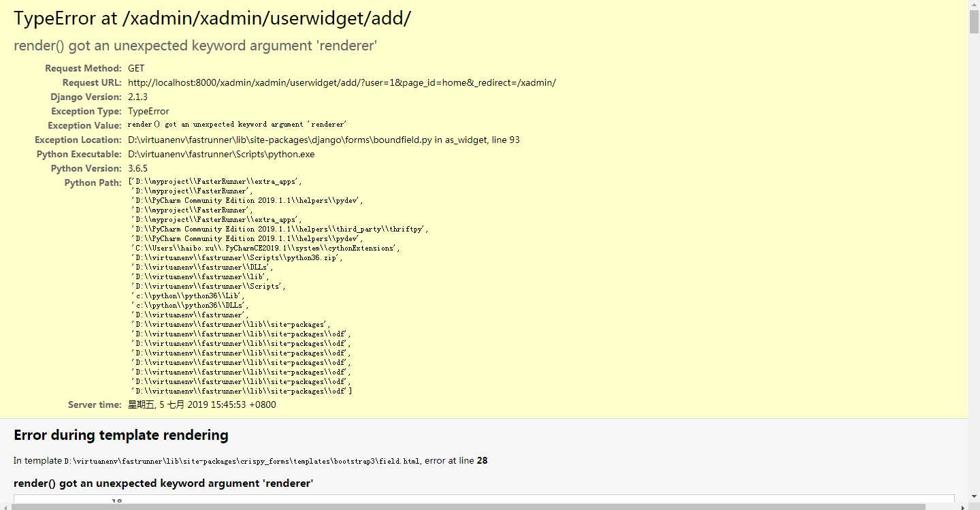
Task: Click the vertical scrollbar down arrow
Action: coord(974,498)
